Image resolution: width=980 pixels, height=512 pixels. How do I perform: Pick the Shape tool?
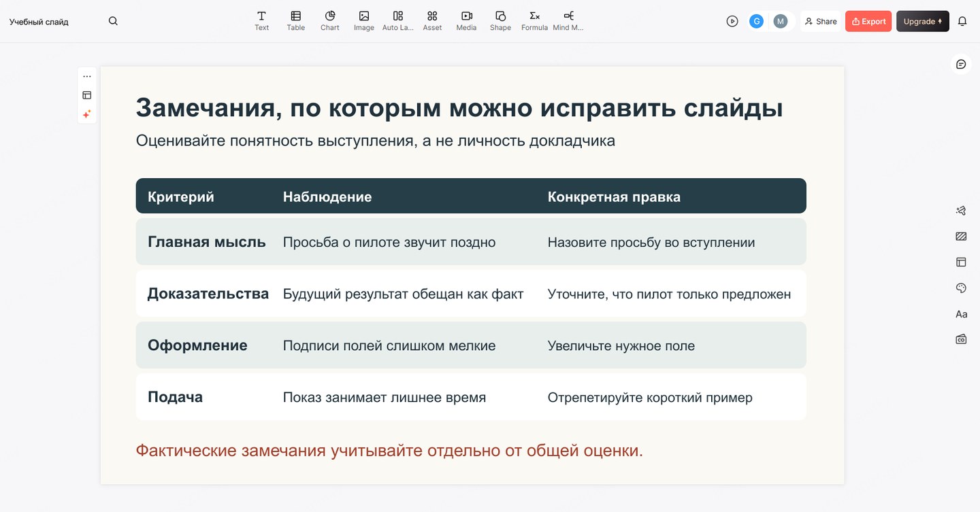coord(500,21)
